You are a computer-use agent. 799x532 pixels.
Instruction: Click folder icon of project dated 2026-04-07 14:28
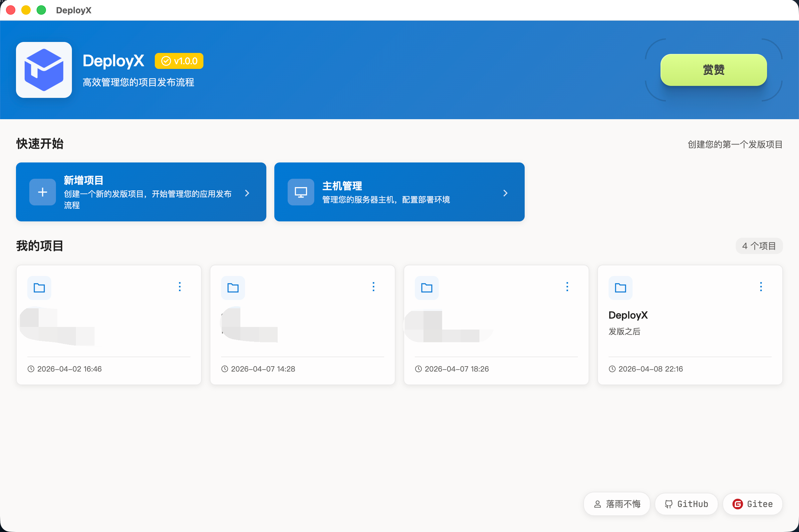click(233, 288)
